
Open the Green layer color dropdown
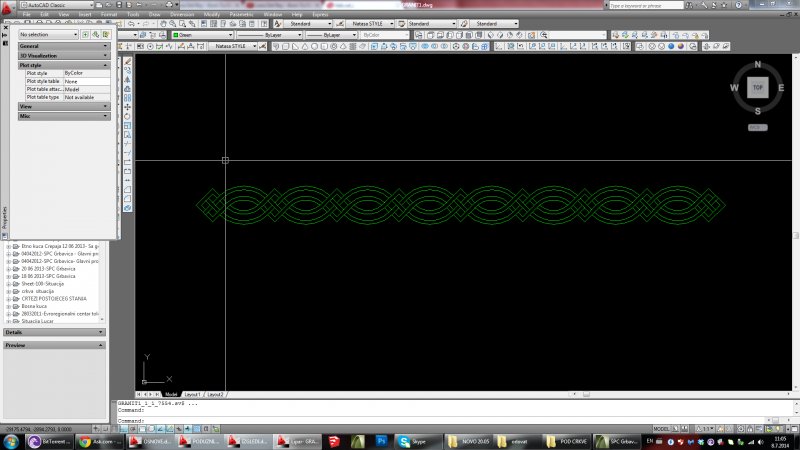point(203,35)
